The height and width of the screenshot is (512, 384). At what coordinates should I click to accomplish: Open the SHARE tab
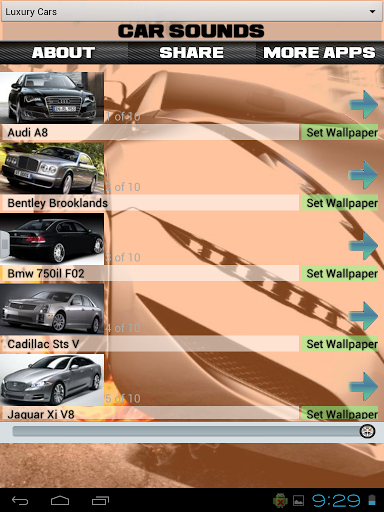pos(192,53)
